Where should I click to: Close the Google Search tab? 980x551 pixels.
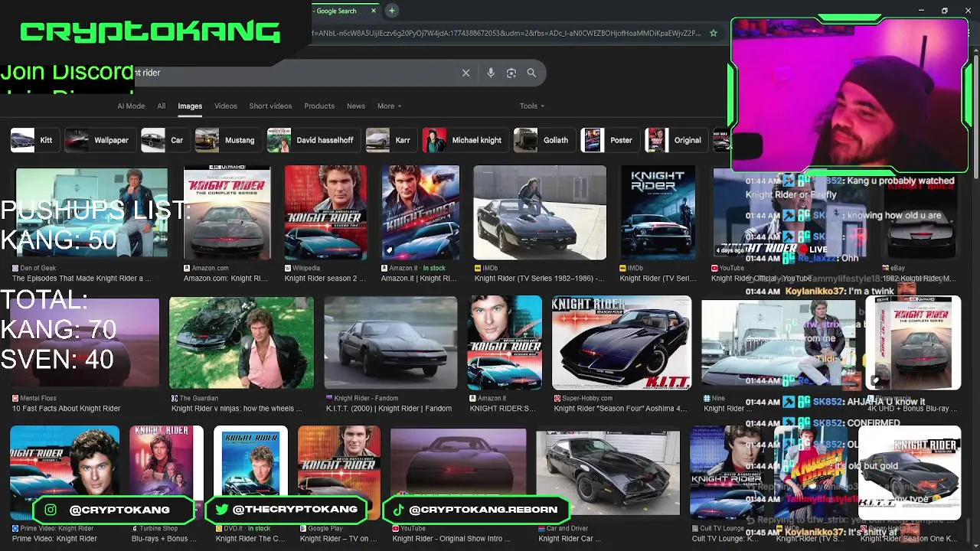pyautogui.click(x=374, y=11)
